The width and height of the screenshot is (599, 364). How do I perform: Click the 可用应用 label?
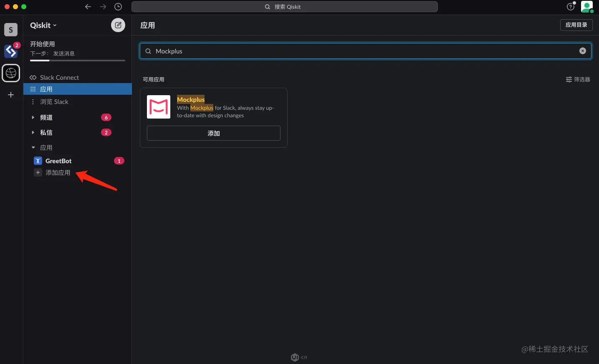coord(154,79)
